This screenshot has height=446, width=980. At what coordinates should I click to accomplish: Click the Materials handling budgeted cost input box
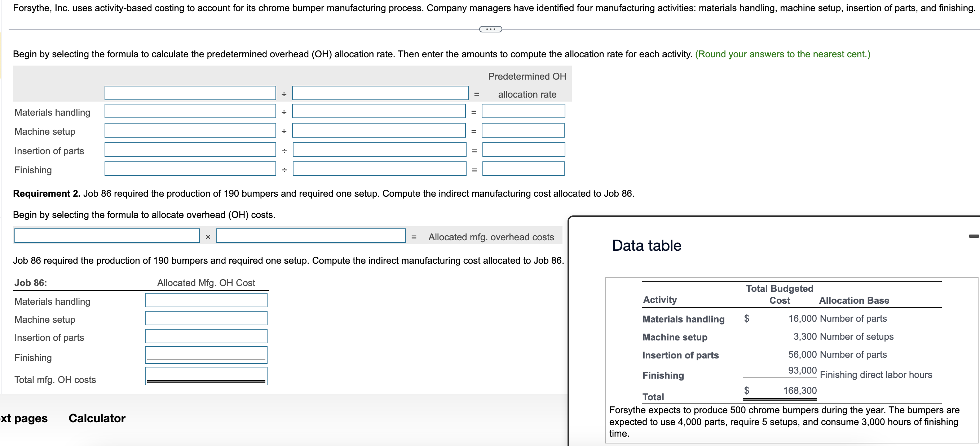tap(189, 111)
